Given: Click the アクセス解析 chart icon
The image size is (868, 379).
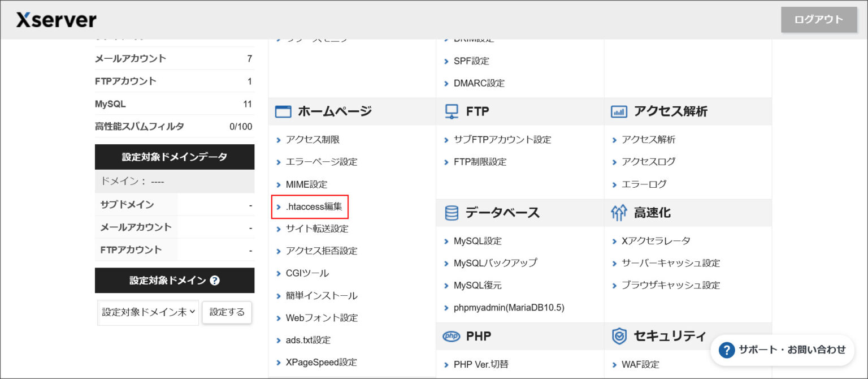Looking at the screenshot, I should [619, 111].
